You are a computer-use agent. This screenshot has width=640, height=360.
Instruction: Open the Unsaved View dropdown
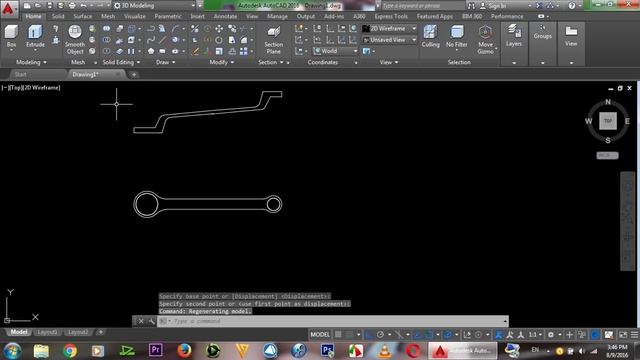(390, 40)
